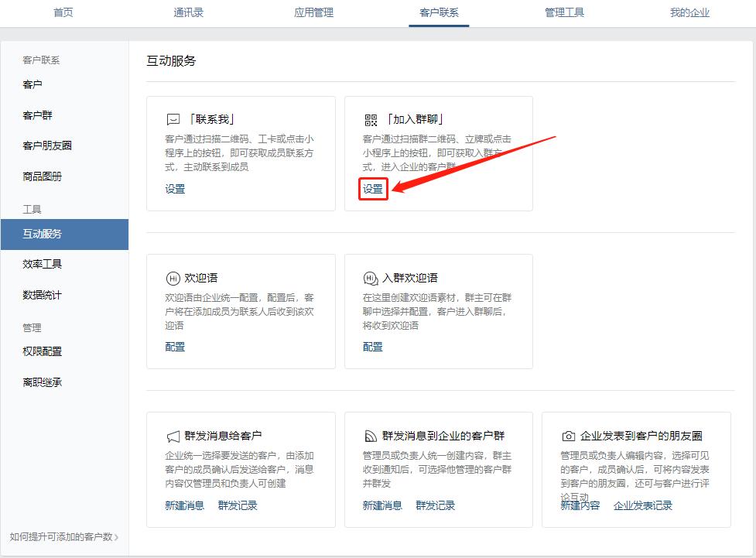756x558 pixels.
Task: Click 设置 under 「加入群聊」
Action: tap(372, 188)
